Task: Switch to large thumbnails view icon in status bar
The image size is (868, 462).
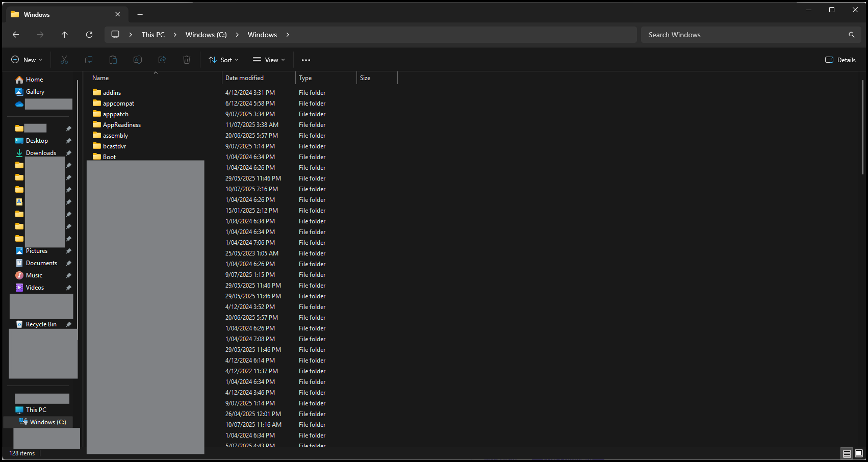Action: (x=859, y=453)
